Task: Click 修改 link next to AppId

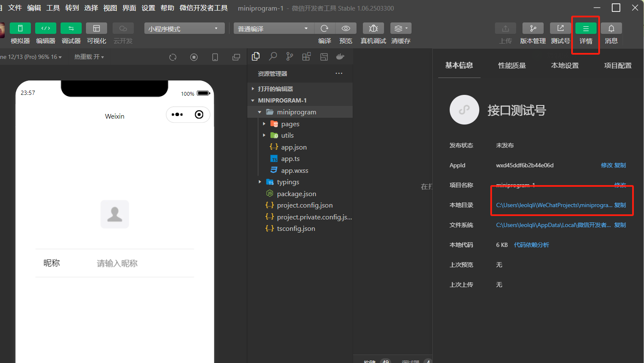Action: coord(607,165)
